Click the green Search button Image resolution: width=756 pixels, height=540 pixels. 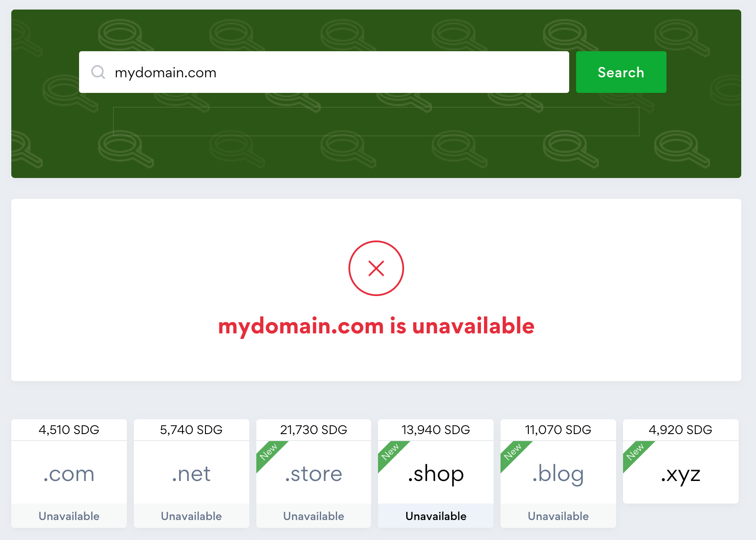tap(621, 72)
